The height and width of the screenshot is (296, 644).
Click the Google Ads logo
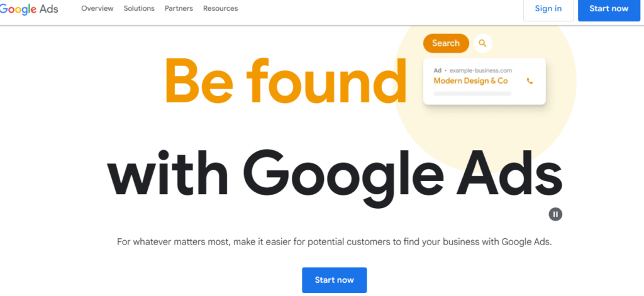pos(29,9)
